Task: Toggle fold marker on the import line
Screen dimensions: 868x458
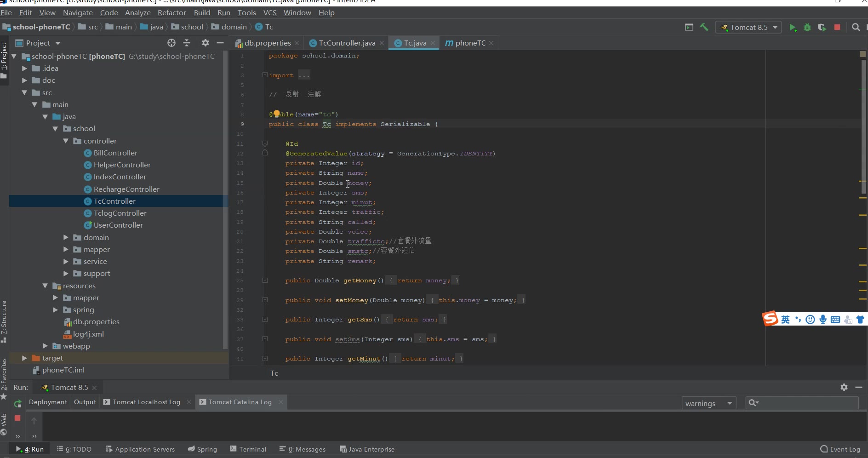Action: click(265, 75)
